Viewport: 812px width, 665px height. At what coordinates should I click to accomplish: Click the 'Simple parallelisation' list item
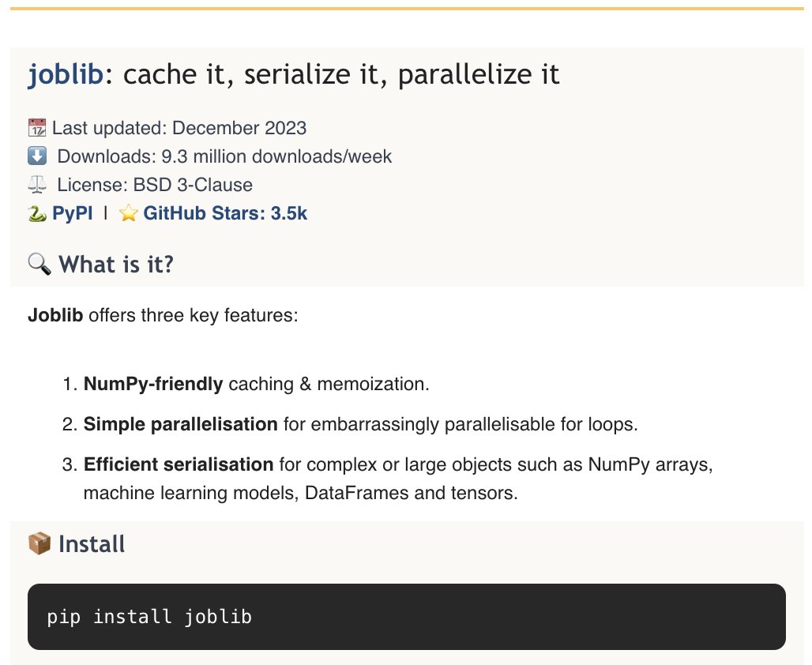point(360,424)
